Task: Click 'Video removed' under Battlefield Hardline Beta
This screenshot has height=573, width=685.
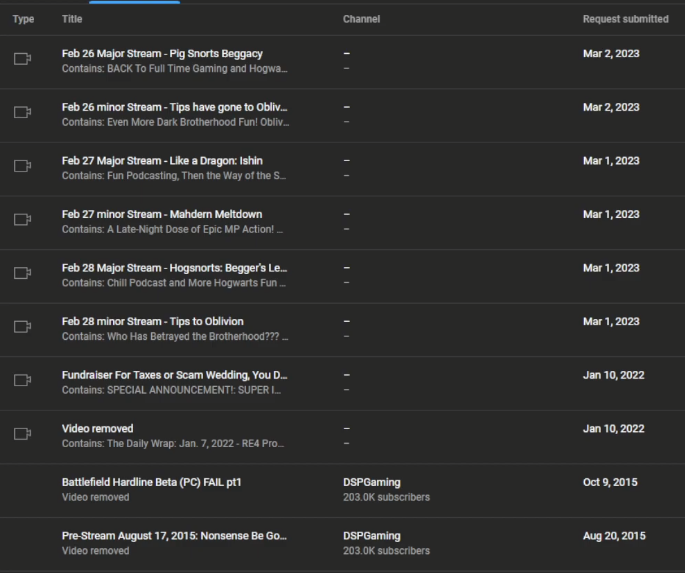Action: (x=95, y=497)
